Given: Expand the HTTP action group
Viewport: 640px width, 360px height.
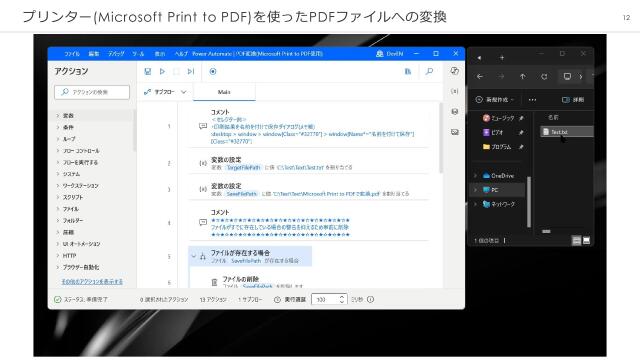Looking at the screenshot, I should click(58, 256).
